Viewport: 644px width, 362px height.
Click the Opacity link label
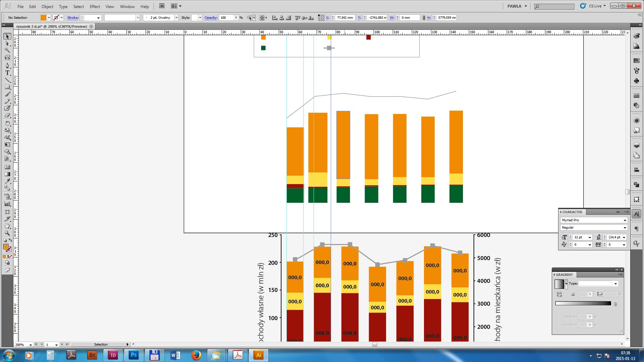[211, 18]
